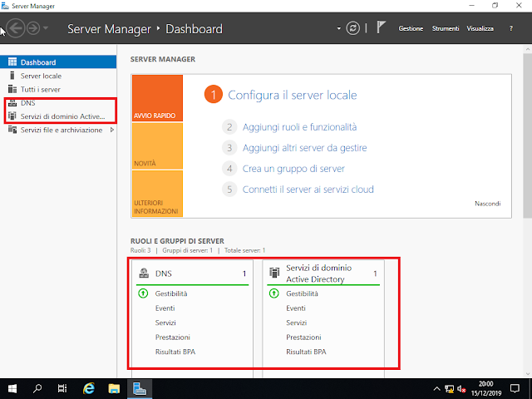Open Prestazioni in the DNS tile
Image resolution: width=532 pixels, height=399 pixels.
coord(173,337)
